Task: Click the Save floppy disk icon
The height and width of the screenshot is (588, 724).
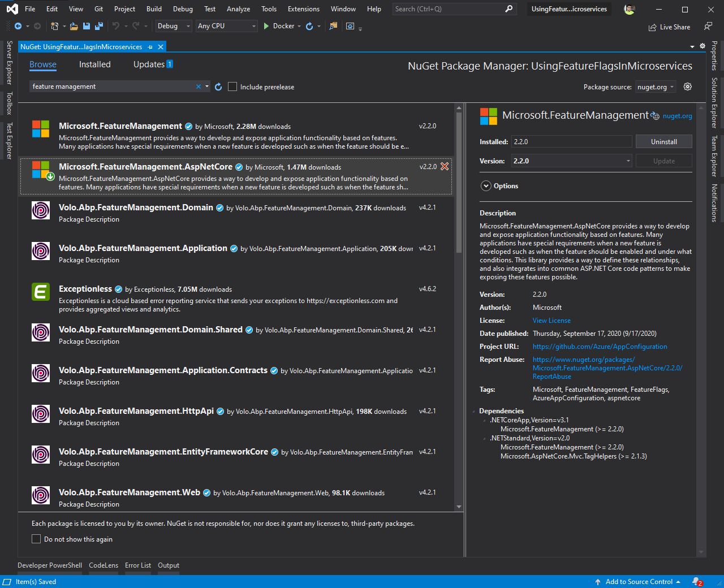Action: (x=87, y=26)
